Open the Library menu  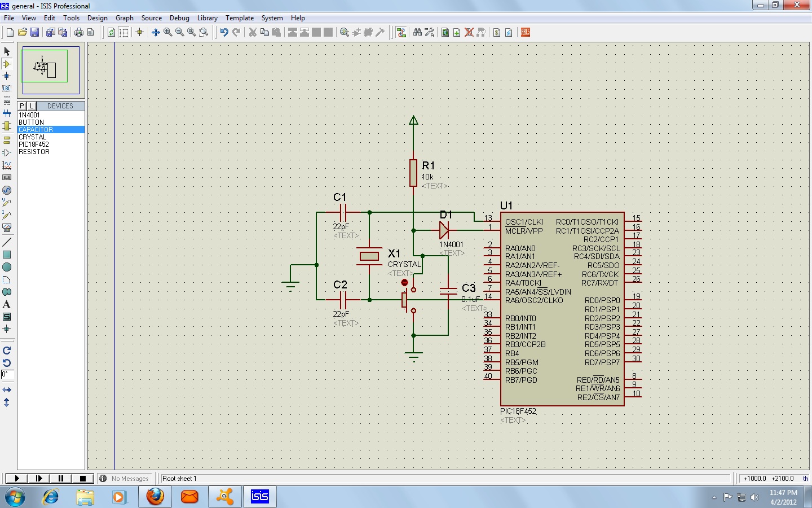(207, 18)
